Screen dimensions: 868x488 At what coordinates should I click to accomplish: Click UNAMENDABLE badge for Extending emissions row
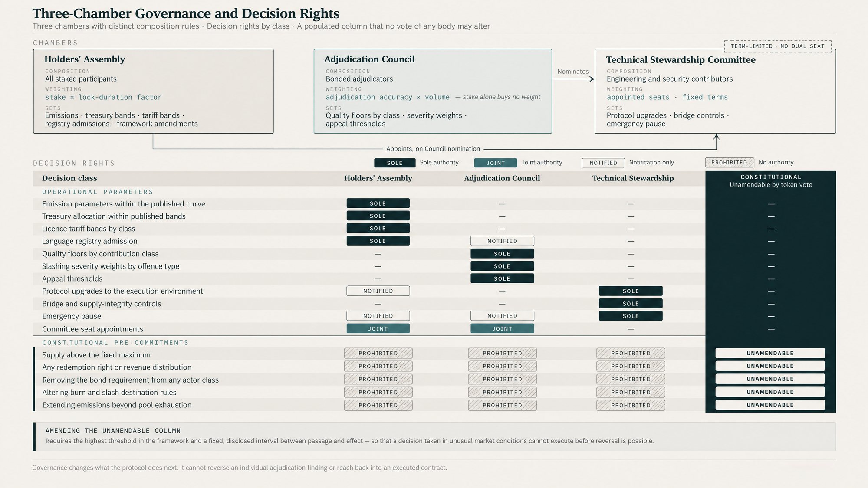(770, 405)
